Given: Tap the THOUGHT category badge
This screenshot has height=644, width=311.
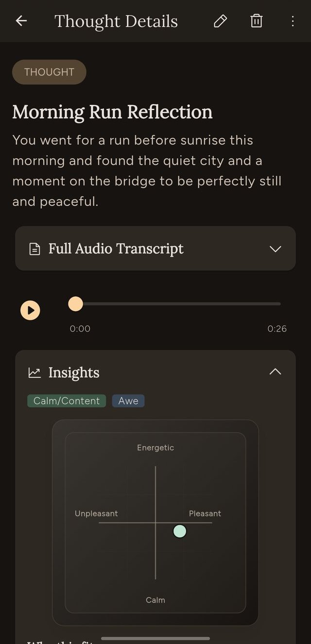Looking at the screenshot, I should [49, 72].
